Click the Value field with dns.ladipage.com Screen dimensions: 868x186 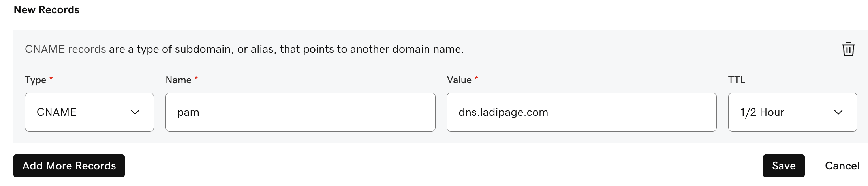[x=581, y=112]
